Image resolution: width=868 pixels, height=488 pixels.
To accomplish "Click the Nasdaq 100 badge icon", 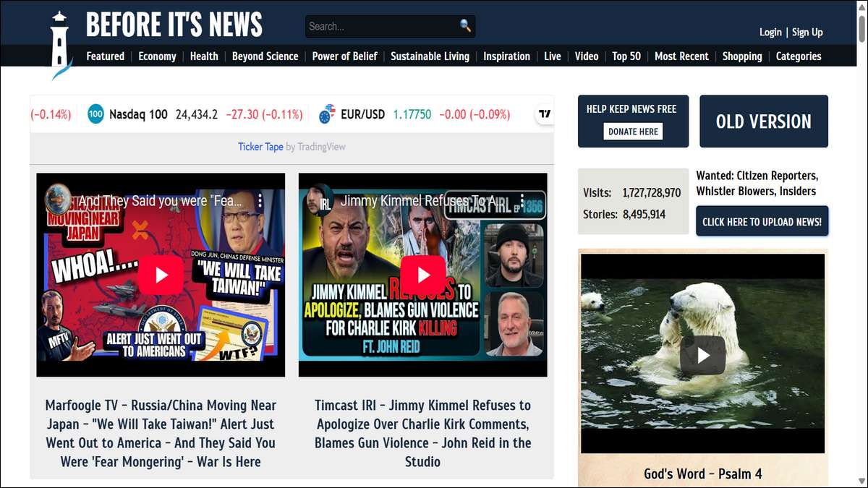I will (x=95, y=114).
